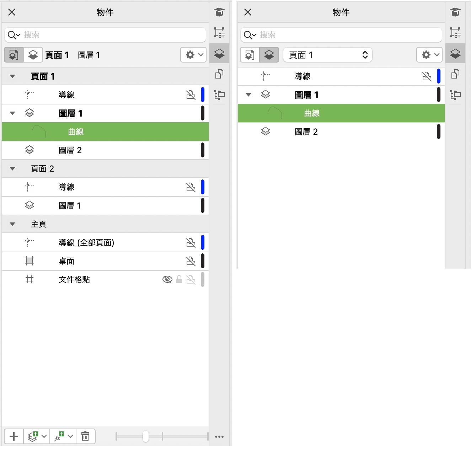
Task: Click the thumbnail size slider handle
Action: click(x=145, y=436)
